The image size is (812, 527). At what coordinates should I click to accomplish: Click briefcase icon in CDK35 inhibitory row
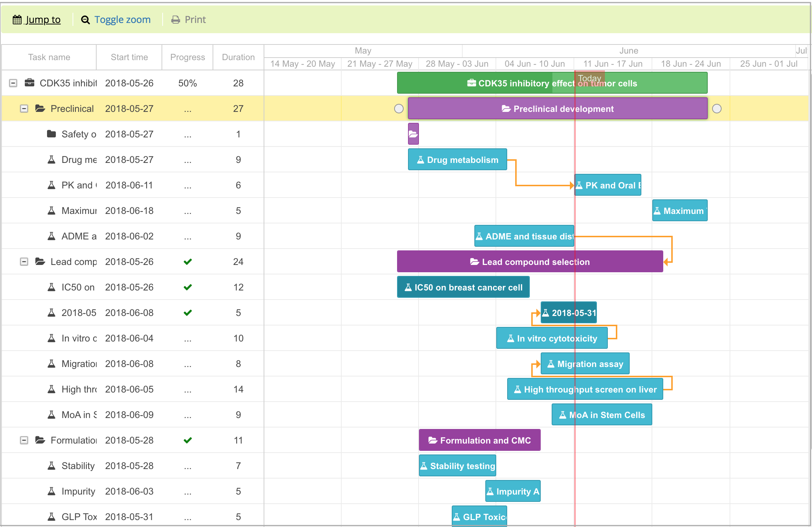[x=30, y=83]
